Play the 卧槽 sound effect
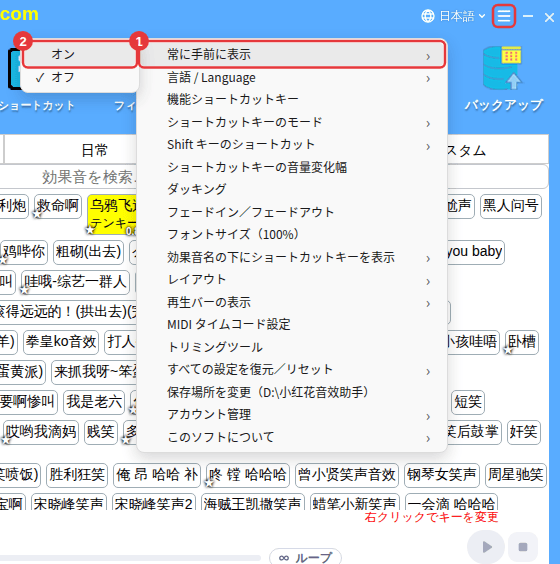The image size is (560, 564). tap(522, 341)
